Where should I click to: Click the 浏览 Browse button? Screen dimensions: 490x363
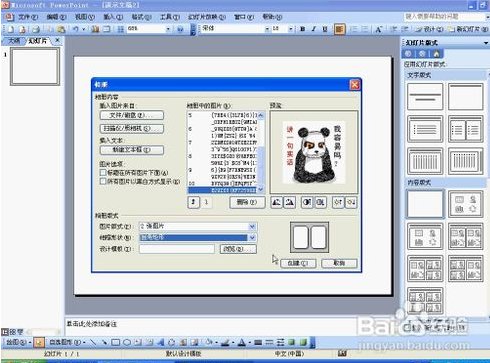[238, 249]
